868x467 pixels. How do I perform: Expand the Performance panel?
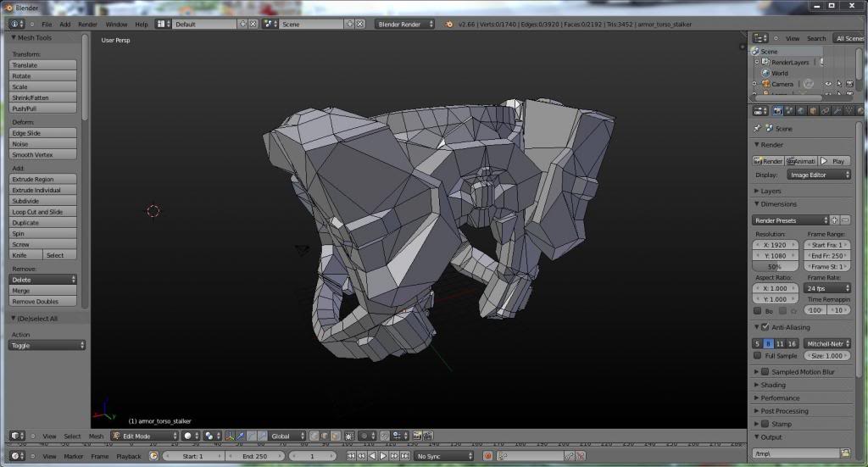tap(780, 398)
